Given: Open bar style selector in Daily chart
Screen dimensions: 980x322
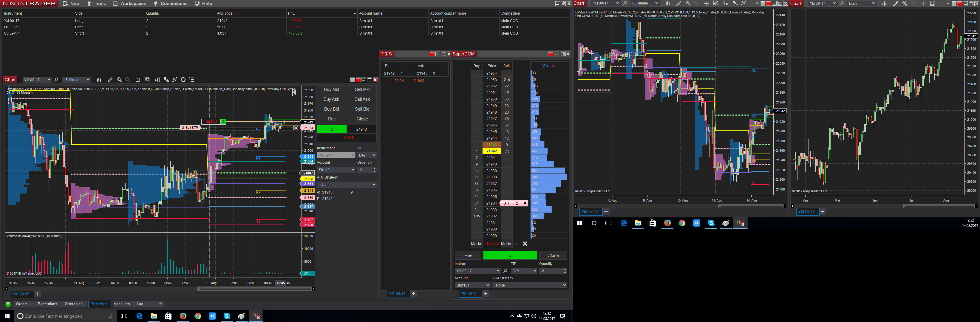Looking at the screenshot, I should coord(884,3).
